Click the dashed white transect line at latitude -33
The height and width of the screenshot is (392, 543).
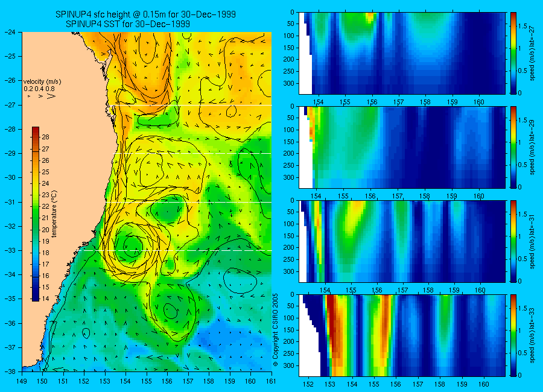pyautogui.click(x=173, y=250)
